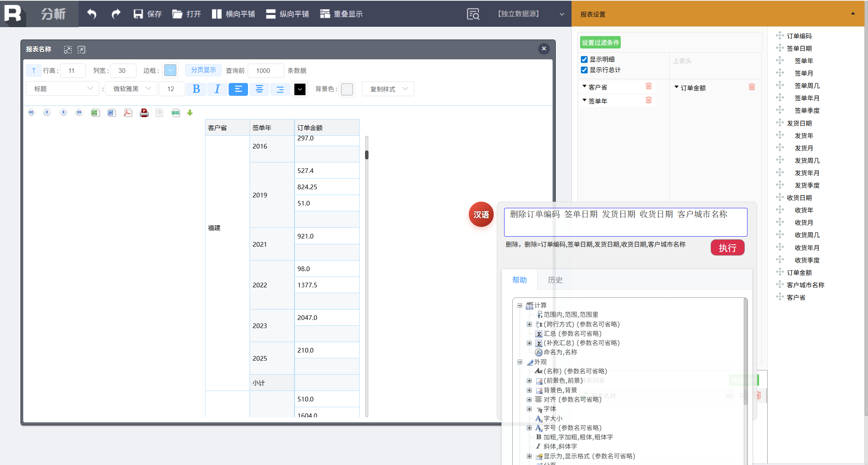The image size is (868, 465).
Task: Click the 设置过滤条件 button
Action: point(600,43)
